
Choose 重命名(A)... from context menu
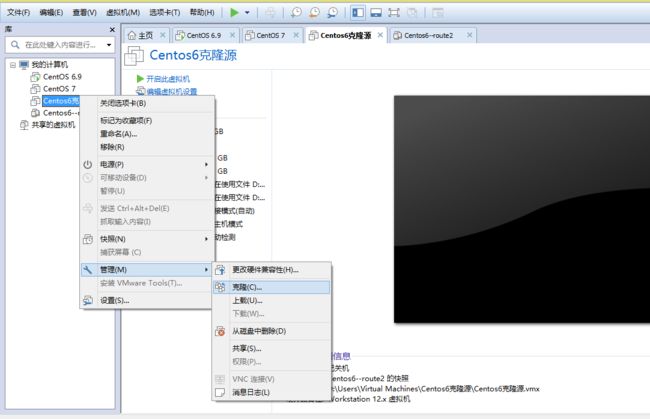(147, 134)
